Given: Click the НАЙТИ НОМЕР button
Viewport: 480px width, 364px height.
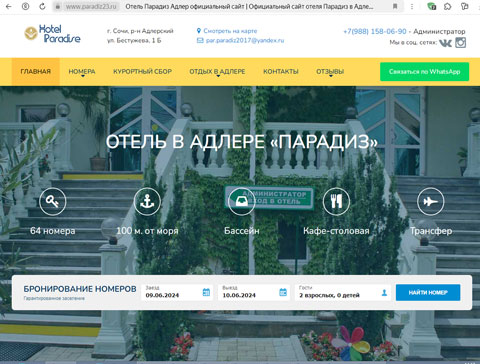Looking at the screenshot, I should tap(428, 292).
